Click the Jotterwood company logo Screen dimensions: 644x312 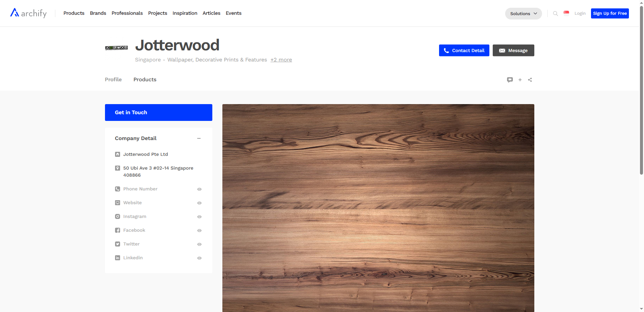click(116, 48)
